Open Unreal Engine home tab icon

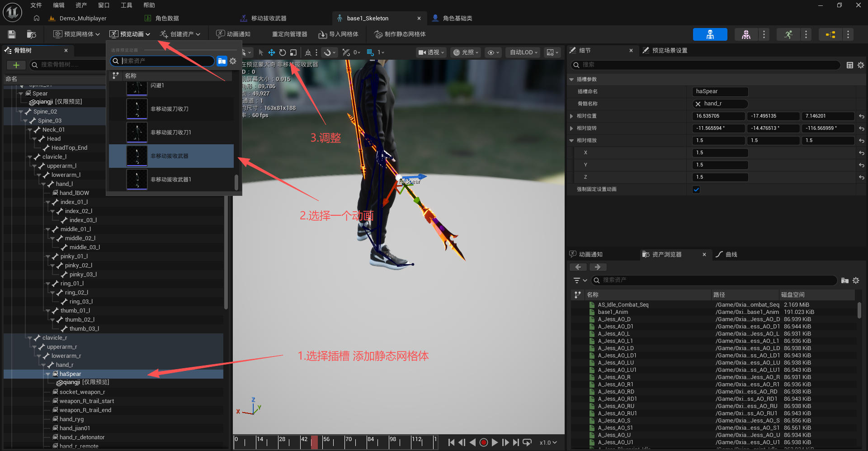click(37, 18)
